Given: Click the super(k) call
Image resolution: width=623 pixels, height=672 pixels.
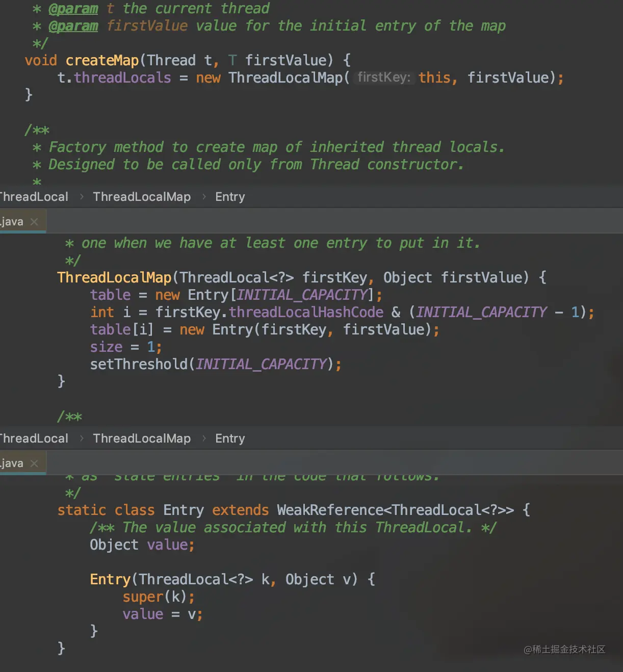Looking at the screenshot, I should pyautogui.click(x=159, y=597).
